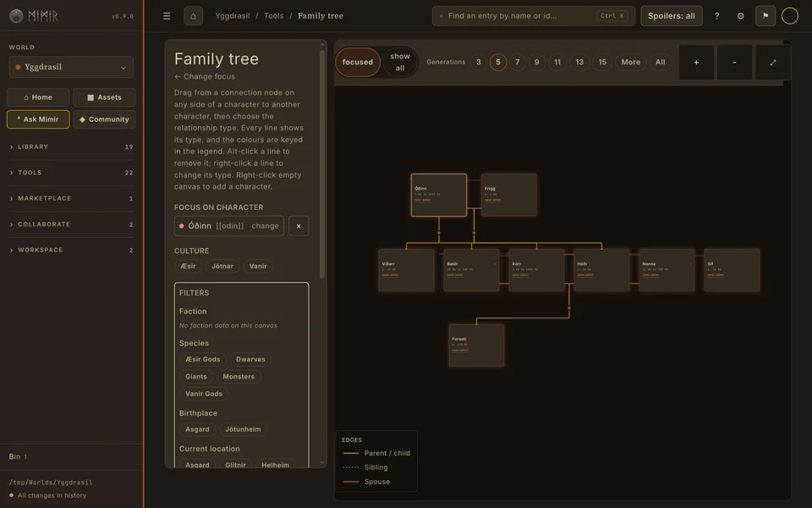
Task: Select the Frigg character card
Action: (x=508, y=195)
